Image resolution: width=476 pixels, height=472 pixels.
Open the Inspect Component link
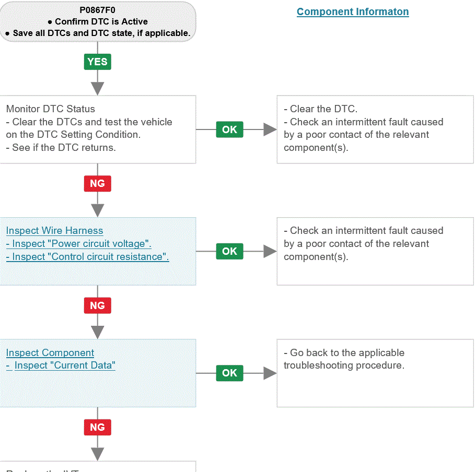[x=50, y=352]
